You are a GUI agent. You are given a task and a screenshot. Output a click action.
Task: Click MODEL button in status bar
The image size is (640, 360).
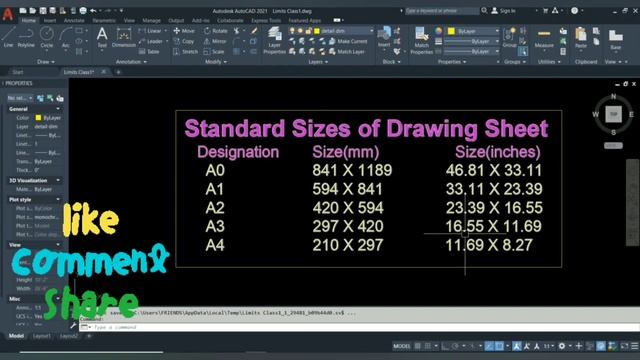coord(402,346)
